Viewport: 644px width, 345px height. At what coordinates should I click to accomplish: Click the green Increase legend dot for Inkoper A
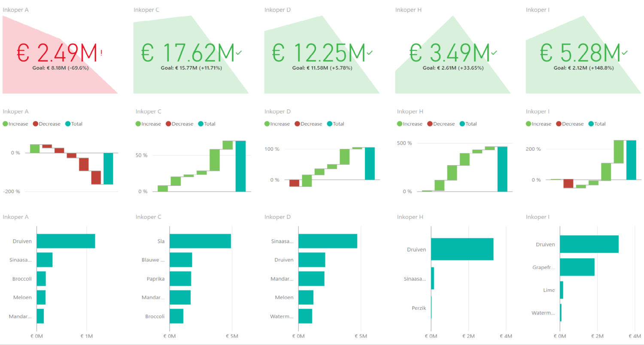[x=4, y=124]
